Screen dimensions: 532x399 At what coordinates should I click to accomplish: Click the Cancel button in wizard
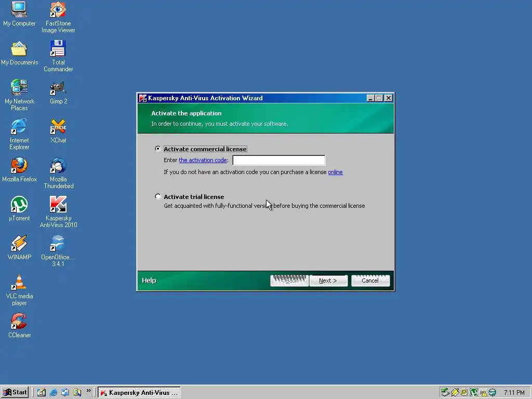point(370,281)
